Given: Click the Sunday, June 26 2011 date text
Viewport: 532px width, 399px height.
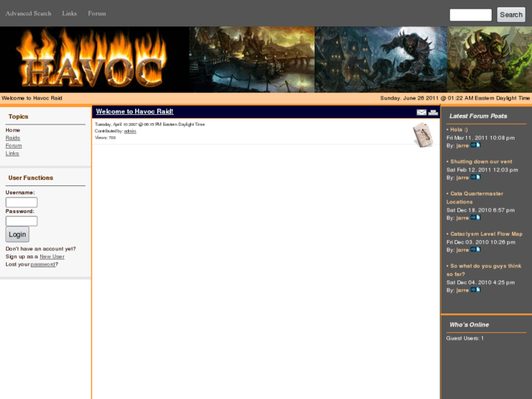Looking at the screenshot, I should tap(454, 98).
